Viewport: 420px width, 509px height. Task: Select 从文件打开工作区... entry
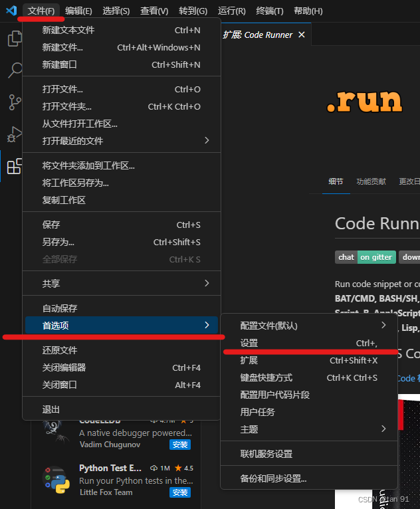(122, 124)
